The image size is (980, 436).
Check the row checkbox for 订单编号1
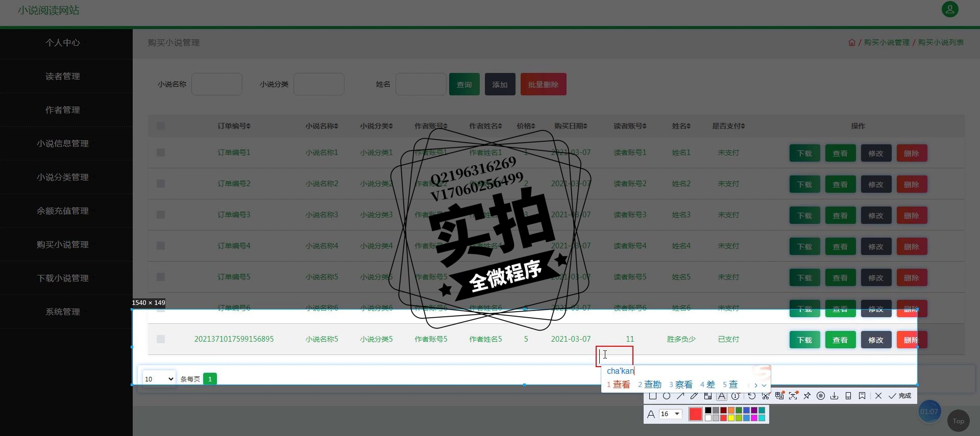click(x=161, y=152)
